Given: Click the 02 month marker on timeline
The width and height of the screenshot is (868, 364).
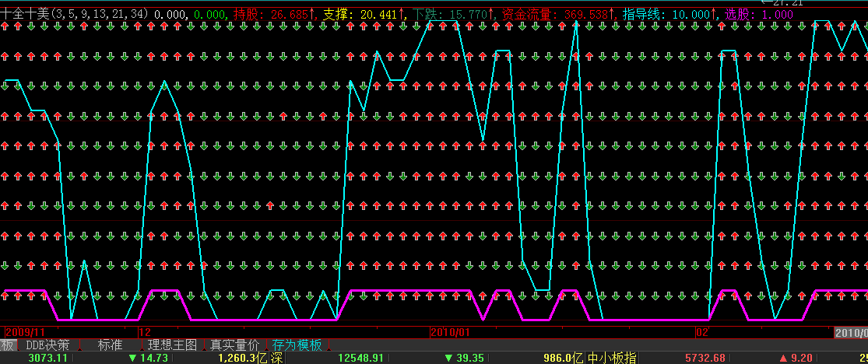Looking at the screenshot, I should click(x=702, y=332).
